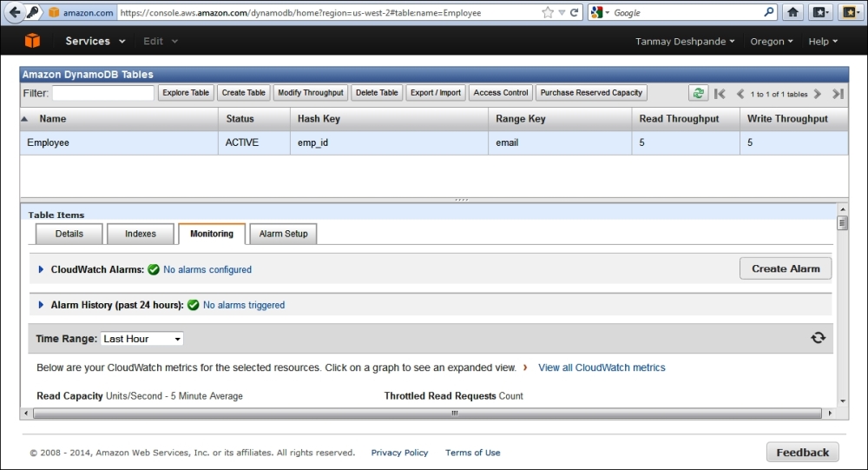868x470 pixels.
Task: Go to next page of tables
Action: click(x=818, y=94)
